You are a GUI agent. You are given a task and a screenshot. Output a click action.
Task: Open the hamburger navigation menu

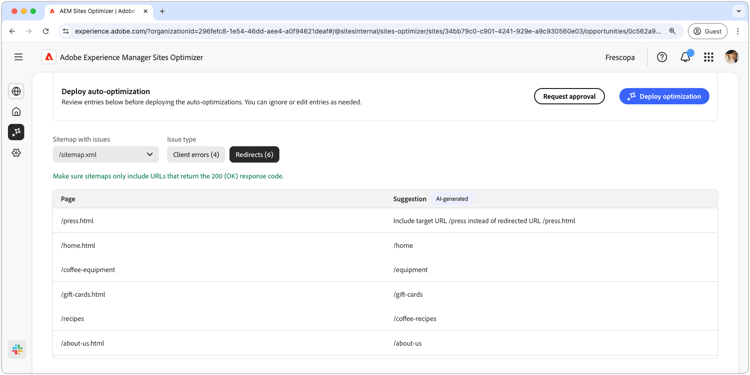click(18, 57)
